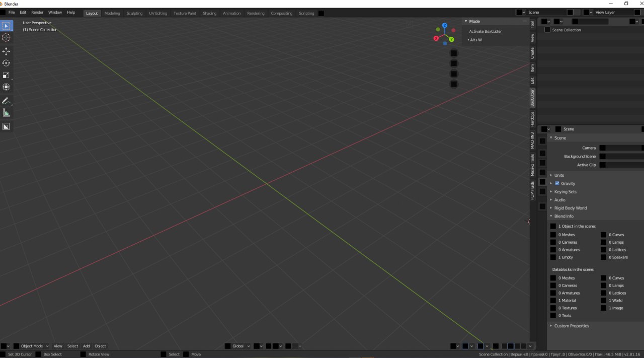Click the Active Clip field
Viewport: 644px width, 358px height.
click(x=621, y=165)
